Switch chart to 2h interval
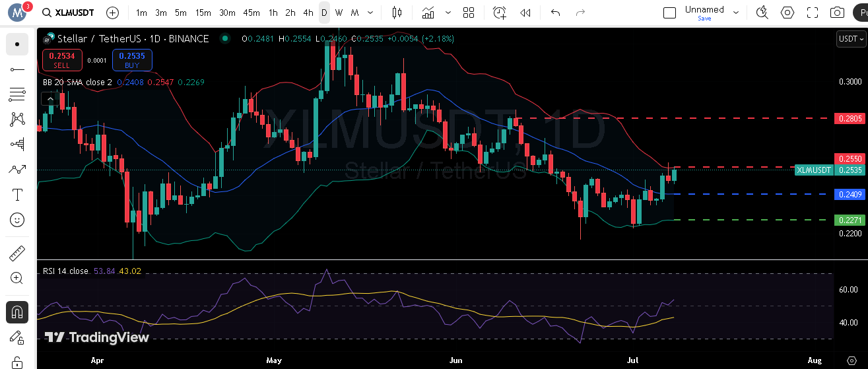This screenshot has width=868, height=369. coord(290,13)
